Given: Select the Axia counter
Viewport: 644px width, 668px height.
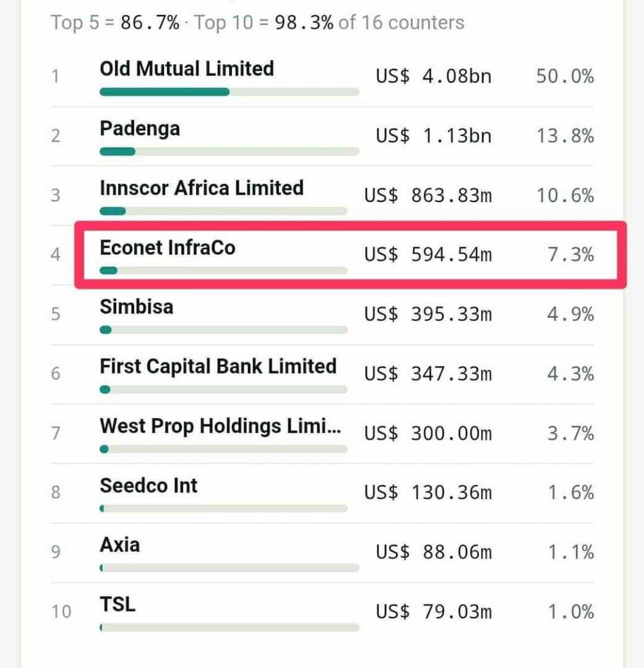Looking at the screenshot, I should click(322, 553).
